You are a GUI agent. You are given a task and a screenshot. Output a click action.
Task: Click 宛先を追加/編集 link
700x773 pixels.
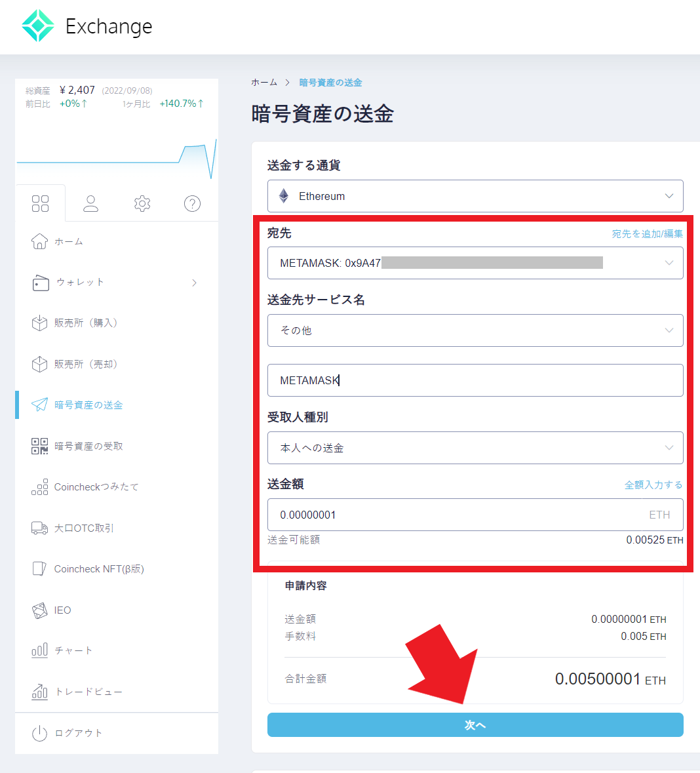pyautogui.click(x=648, y=233)
